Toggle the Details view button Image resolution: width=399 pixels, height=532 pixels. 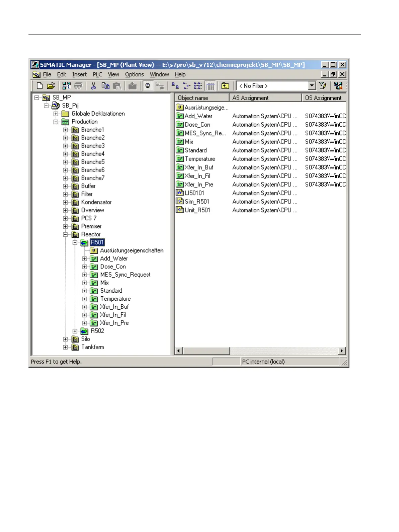coord(210,86)
